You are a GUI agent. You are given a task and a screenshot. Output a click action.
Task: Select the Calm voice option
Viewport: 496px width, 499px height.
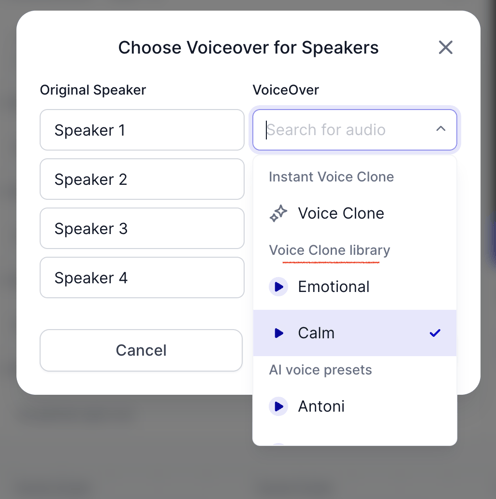[x=355, y=333]
